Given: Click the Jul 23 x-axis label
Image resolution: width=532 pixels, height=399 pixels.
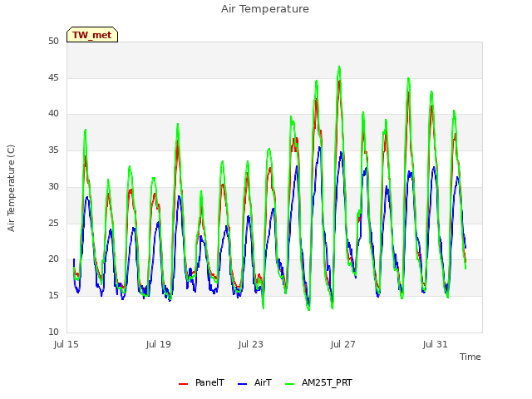Looking at the screenshot, I should tap(251, 344).
